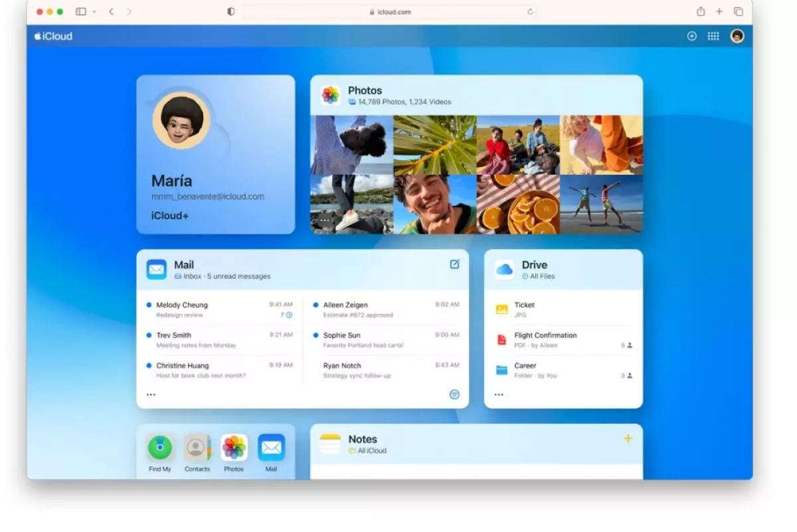Image resolution: width=797 pixels, height=532 pixels.
Task: Open the palm leaf photo thumbnail
Action: pos(434,145)
